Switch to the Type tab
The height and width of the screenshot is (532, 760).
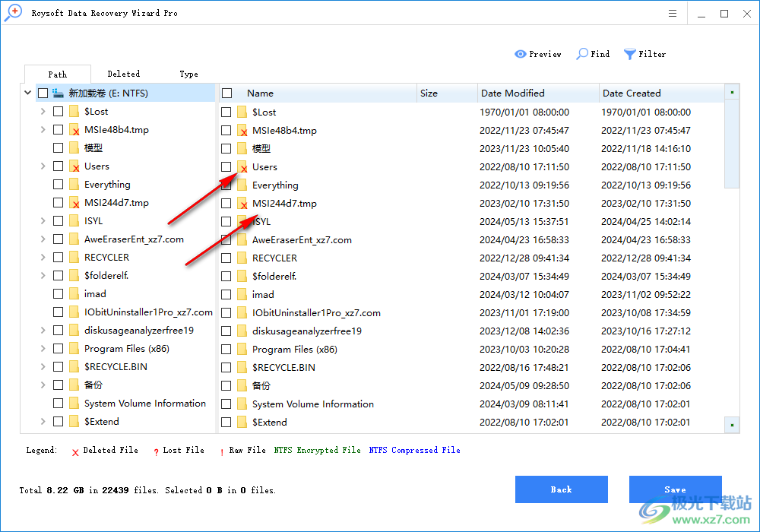point(188,74)
